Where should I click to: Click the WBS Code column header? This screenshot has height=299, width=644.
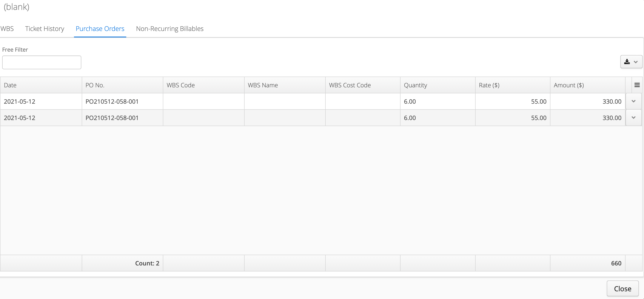[x=203, y=85]
